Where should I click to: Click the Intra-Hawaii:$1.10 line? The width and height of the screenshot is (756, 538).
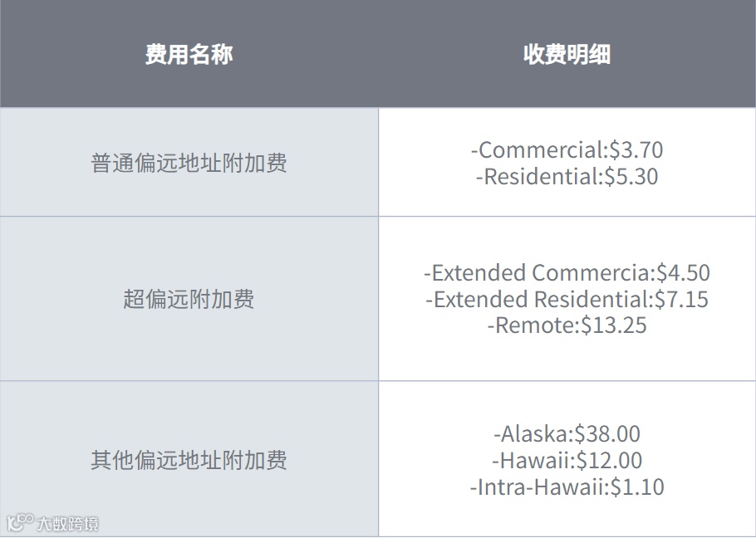pyautogui.click(x=567, y=487)
